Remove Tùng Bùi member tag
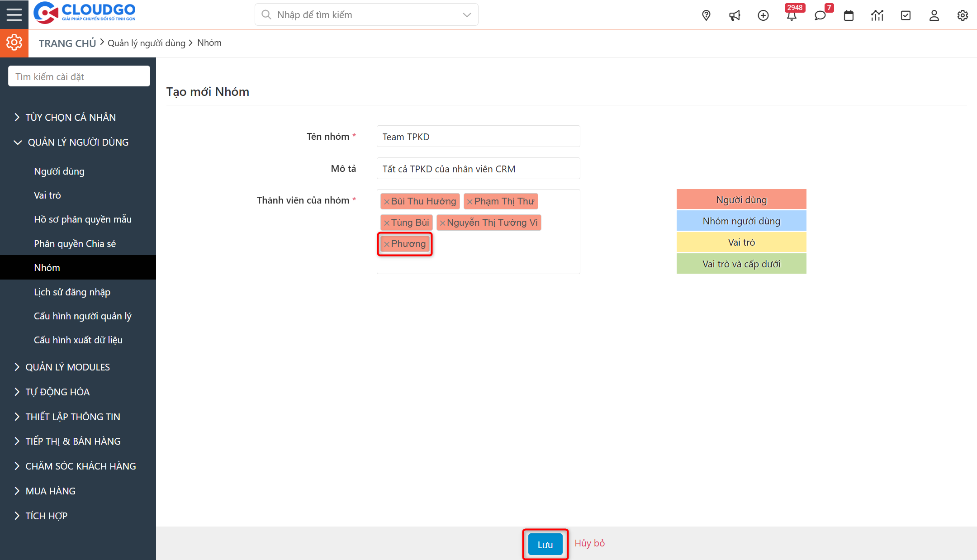Screen dimensions: 977x560 tap(387, 223)
